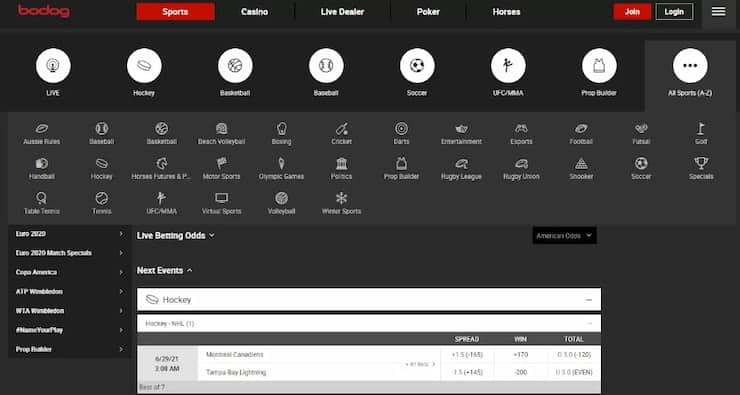
Task: Choose Motor Sports in sports grid
Action: [221, 169]
